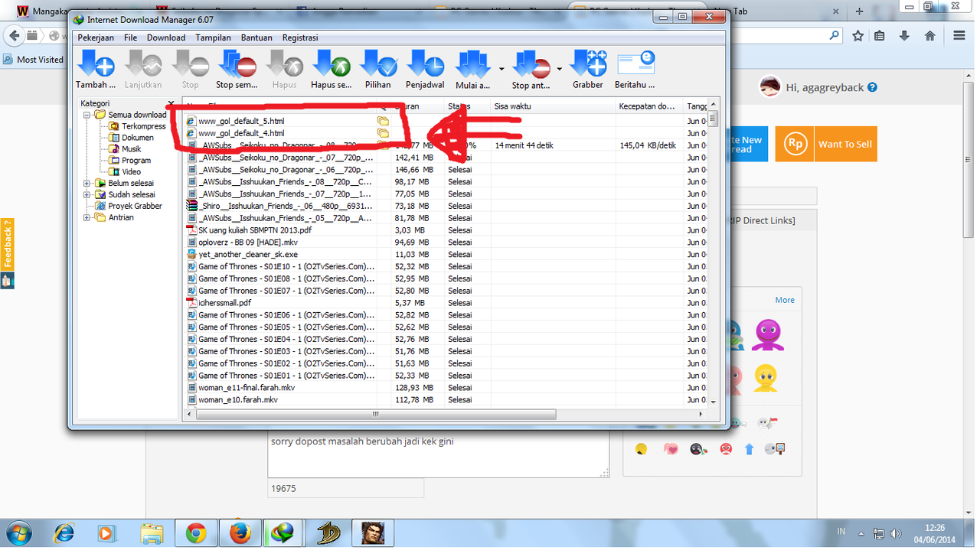
Task: Select the yet_another_cleaner_sk.exe row
Action: pyautogui.click(x=446, y=255)
